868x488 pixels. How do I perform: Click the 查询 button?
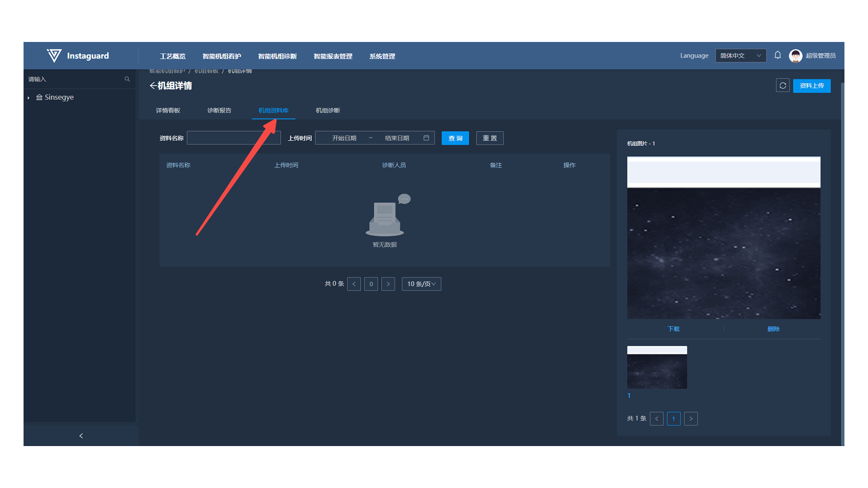(x=455, y=138)
